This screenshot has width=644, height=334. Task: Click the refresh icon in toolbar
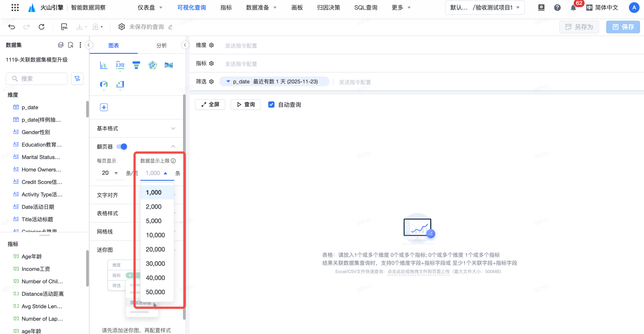tap(41, 27)
